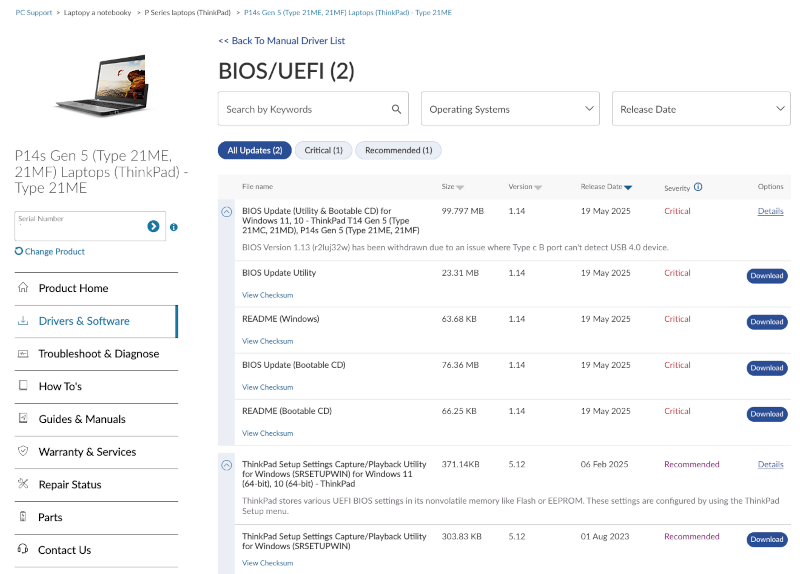This screenshot has width=800, height=574.
Task: Download BIOS Update Utility
Action: 767,276
